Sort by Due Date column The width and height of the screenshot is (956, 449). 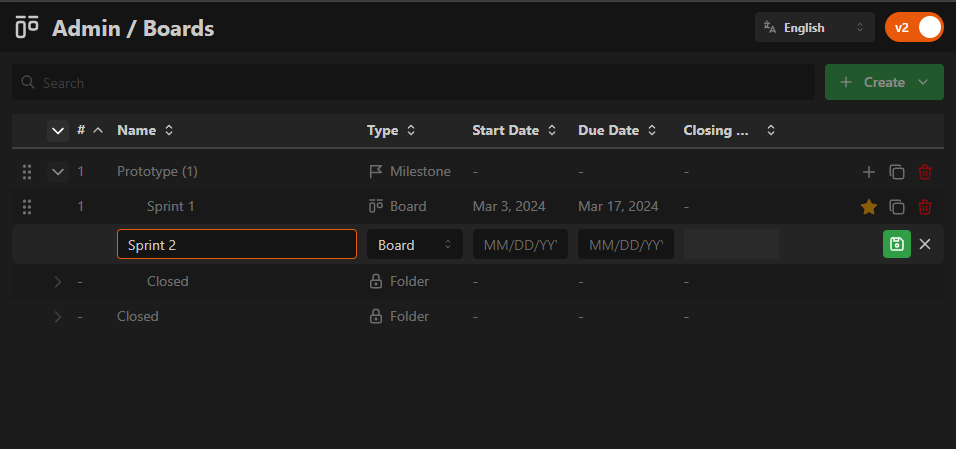coord(617,130)
